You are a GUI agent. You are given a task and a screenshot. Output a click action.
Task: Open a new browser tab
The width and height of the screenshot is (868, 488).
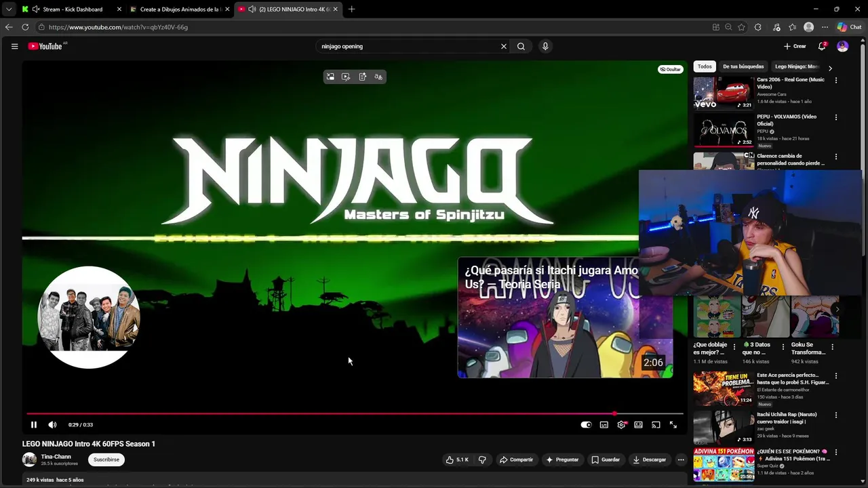click(x=351, y=9)
